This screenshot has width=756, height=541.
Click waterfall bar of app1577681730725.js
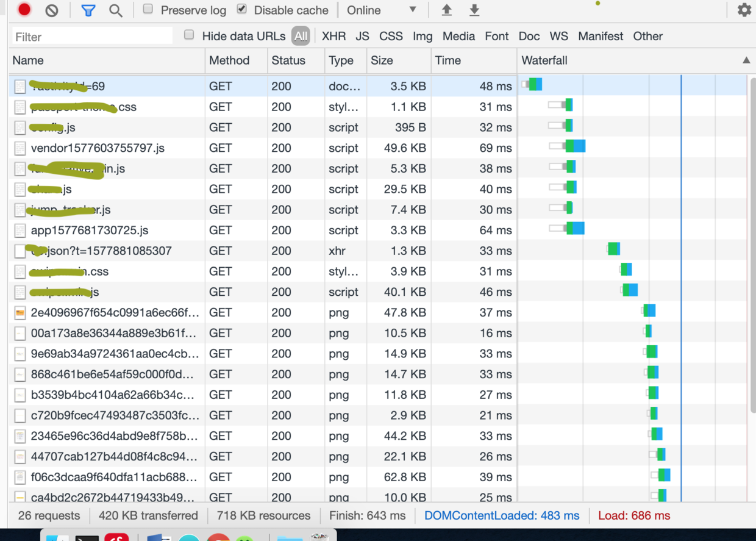pyautogui.click(x=567, y=228)
